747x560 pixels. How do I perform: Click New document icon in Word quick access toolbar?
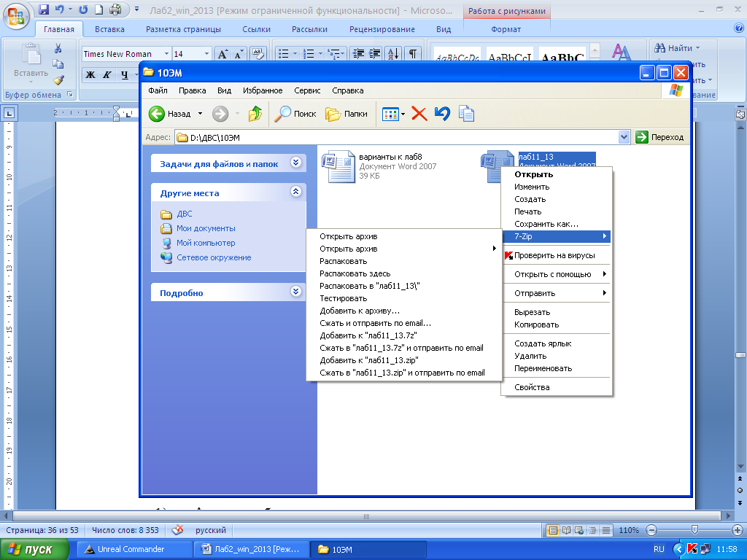[98, 9]
